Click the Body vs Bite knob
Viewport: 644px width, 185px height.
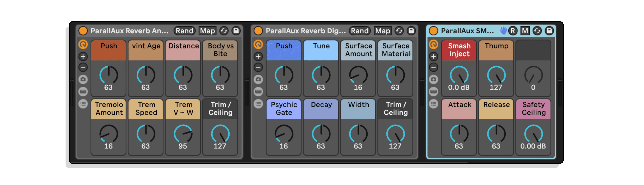pos(220,75)
